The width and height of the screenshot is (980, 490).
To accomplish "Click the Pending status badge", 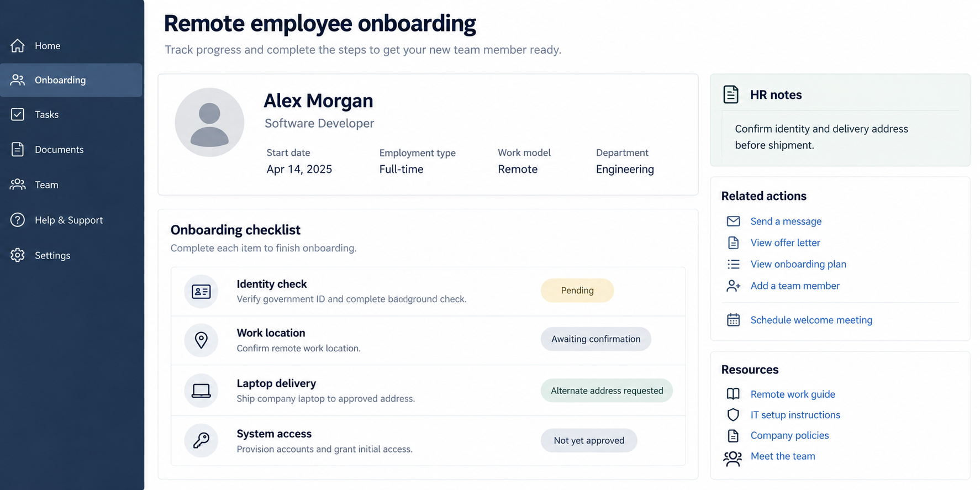I will tap(577, 291).
